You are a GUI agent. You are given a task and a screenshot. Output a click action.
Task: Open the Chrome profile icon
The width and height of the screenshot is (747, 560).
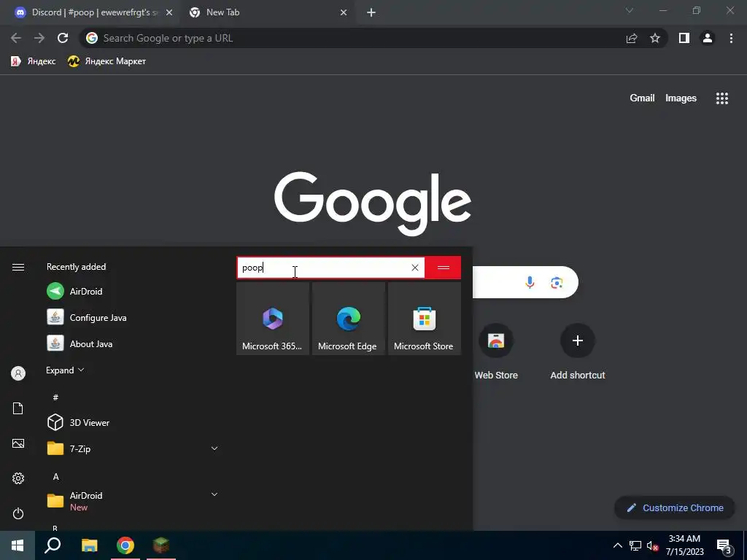point(708,38)
